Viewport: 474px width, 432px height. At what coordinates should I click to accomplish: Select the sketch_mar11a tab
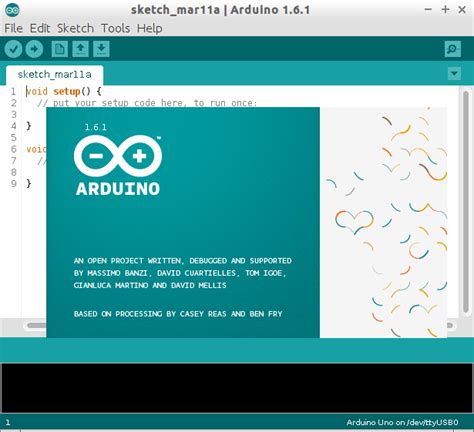[x=55, y=75]
